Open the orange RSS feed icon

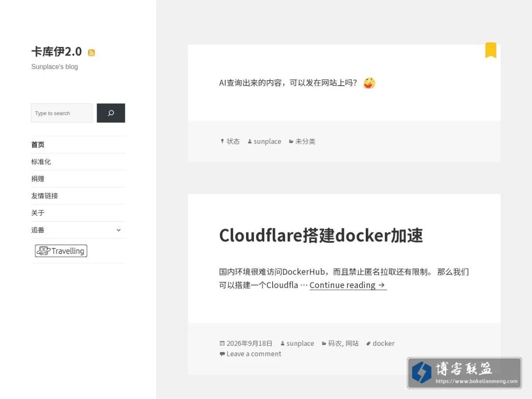(91, 53)
